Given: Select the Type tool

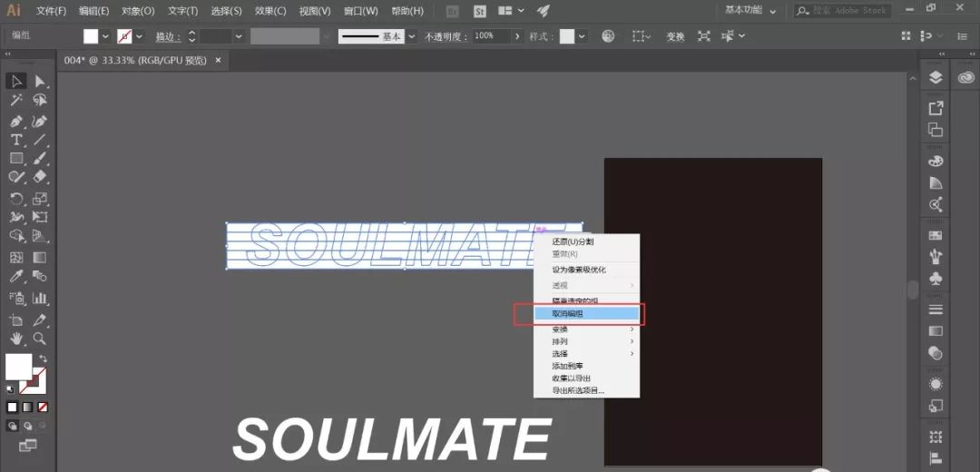Looking at the screenshot, I should pyautogui.click(x=16, y=140).
